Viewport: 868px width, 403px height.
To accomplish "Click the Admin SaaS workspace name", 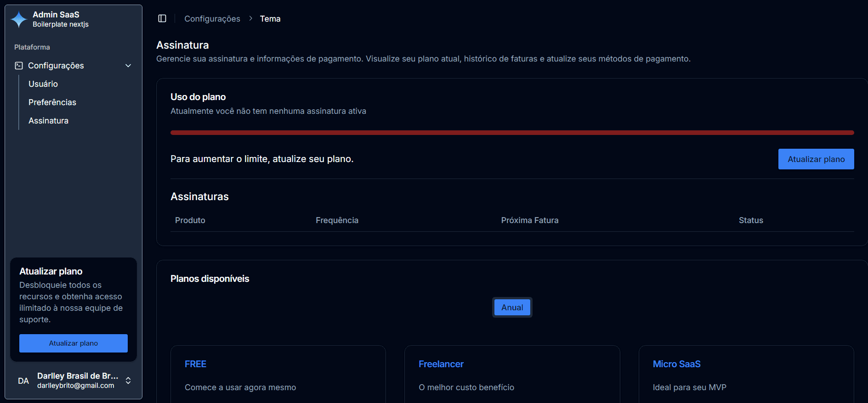I will 56,15.
